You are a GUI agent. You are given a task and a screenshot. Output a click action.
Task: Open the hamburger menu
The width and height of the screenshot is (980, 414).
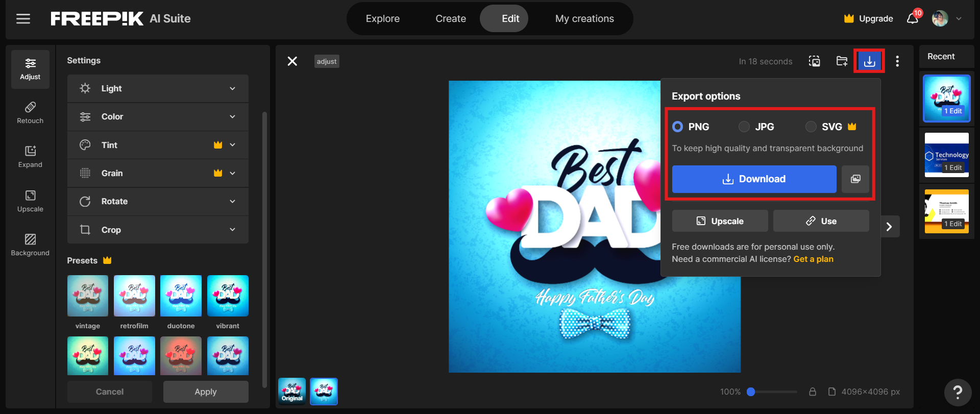[23, 19]
